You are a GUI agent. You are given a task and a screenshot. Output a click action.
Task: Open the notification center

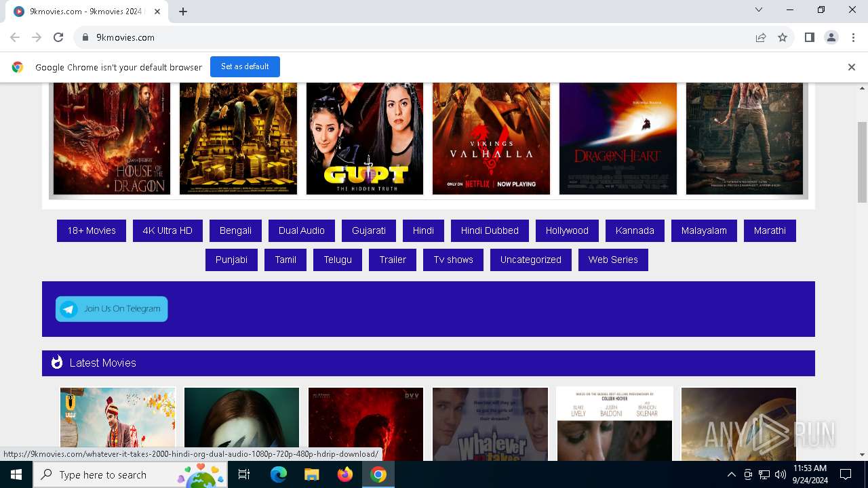846,474
